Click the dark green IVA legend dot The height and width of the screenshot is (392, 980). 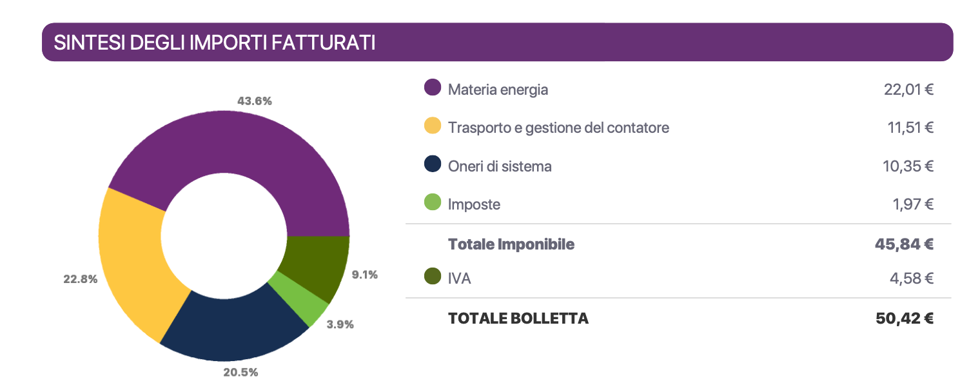(x=433, y=277)
